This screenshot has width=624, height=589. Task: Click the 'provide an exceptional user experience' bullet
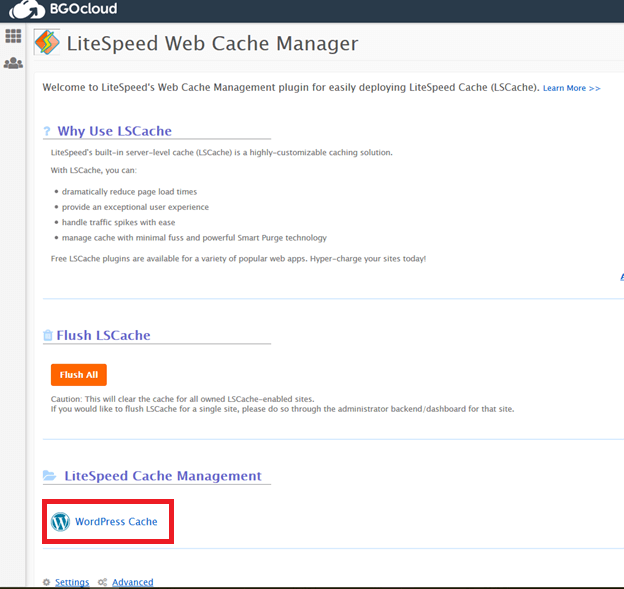pyautogui.click(x=135, y=207)
